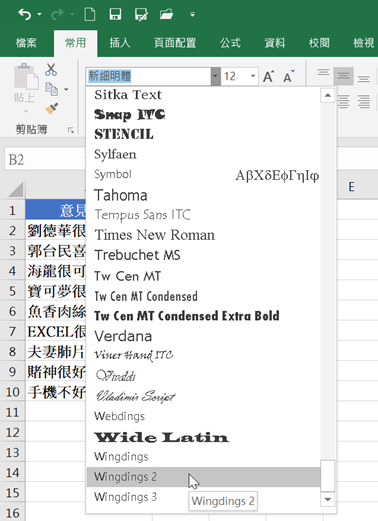Choose Sitka Text font

(203, 95)
